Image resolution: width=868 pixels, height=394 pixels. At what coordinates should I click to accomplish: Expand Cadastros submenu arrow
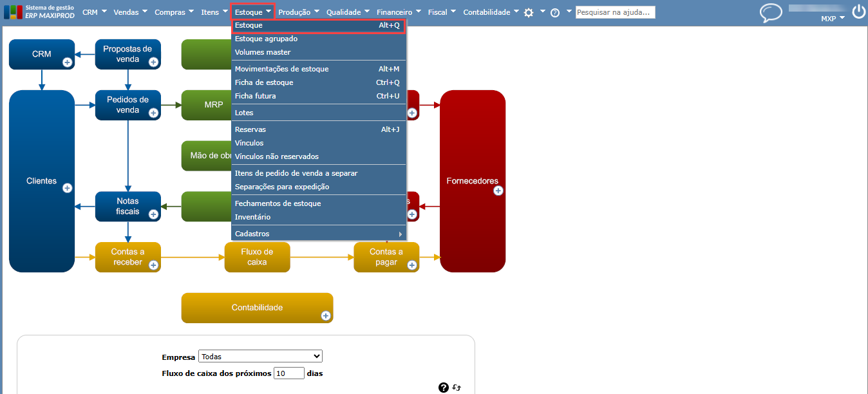(x=400, y=234)
